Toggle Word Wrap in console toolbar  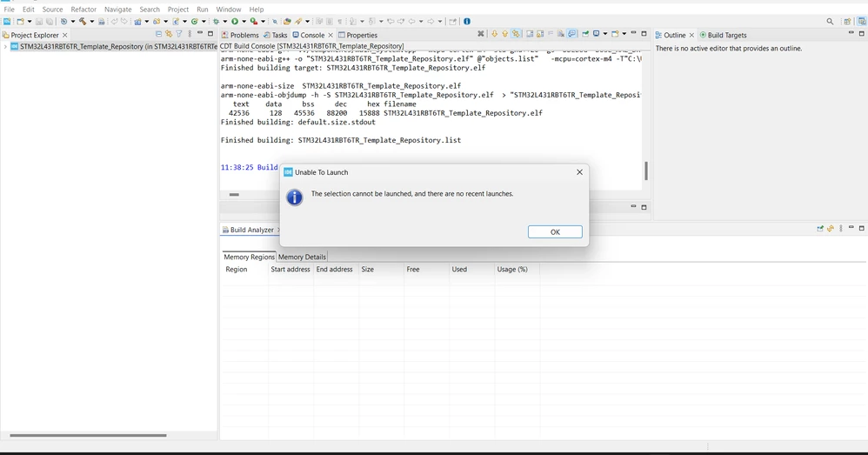(551, 34)
